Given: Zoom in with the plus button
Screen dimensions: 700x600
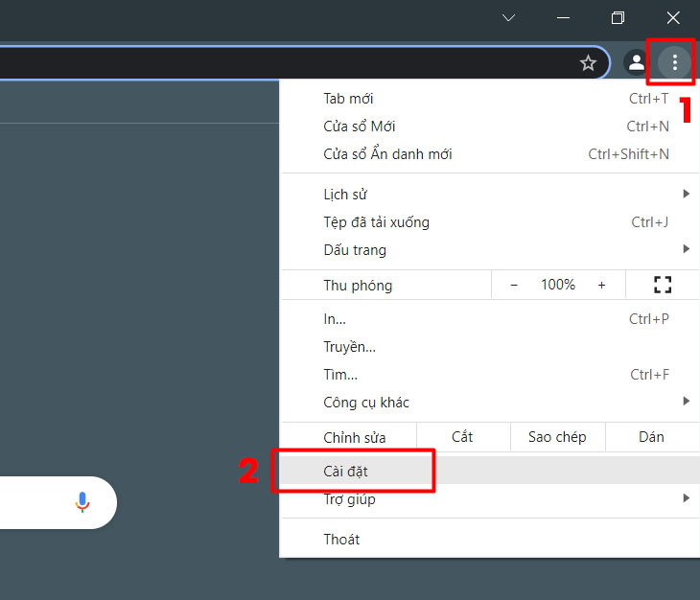Looking at the screenshot, I should point(601,285).
